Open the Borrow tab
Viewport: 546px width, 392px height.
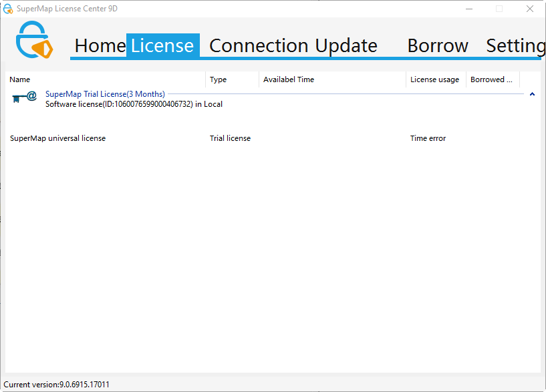pos(438,45)
